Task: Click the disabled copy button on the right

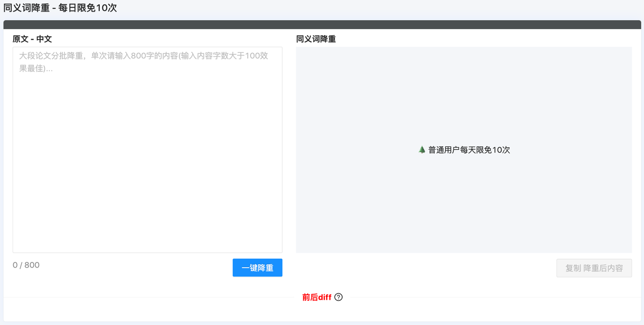Action: (594, 268)
